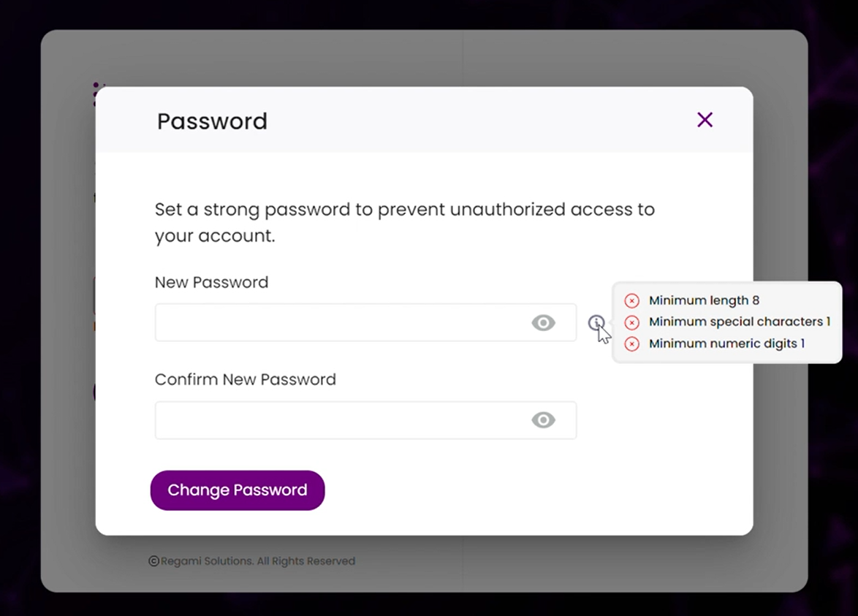Reveal the Confirm New Password entry
The image size is (858, 616).
(543, 420)
